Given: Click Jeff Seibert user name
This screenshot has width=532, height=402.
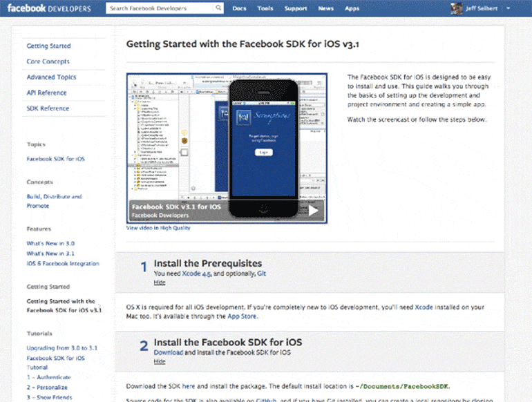Looking at the screenshot, I should (482, 8).
